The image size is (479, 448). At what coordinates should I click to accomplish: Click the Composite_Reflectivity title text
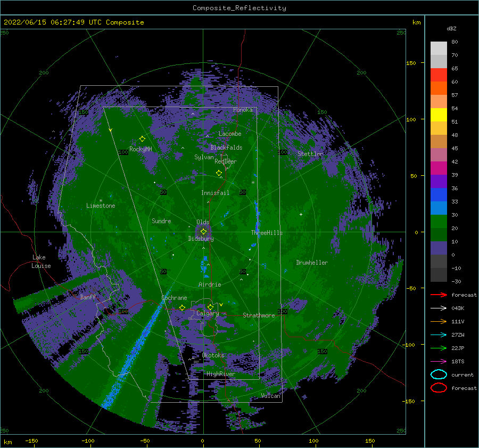[x=239, y=7]
